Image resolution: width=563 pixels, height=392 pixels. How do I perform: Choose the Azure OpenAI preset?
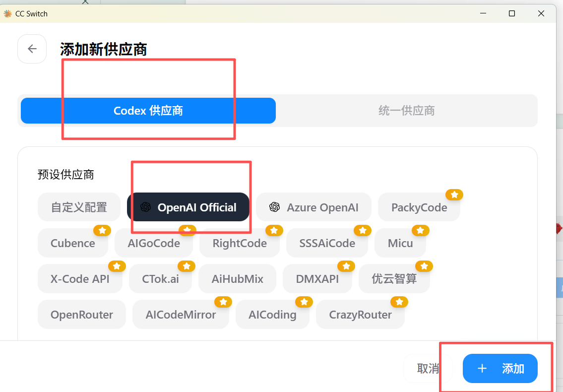(313, 207)
